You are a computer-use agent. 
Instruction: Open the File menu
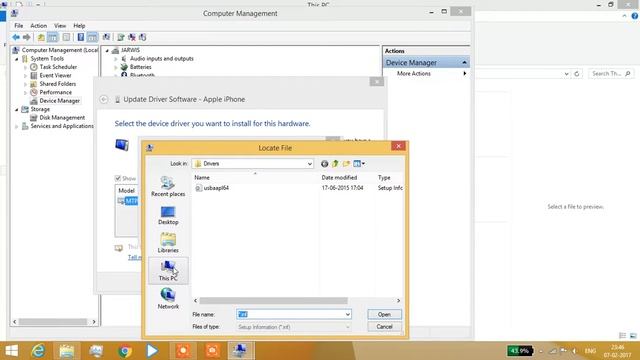tap(19, 26)
